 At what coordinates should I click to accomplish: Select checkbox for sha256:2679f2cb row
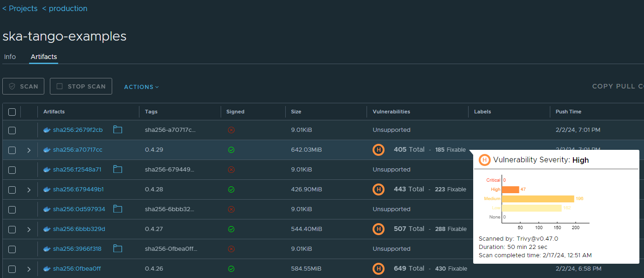point(12,130)
